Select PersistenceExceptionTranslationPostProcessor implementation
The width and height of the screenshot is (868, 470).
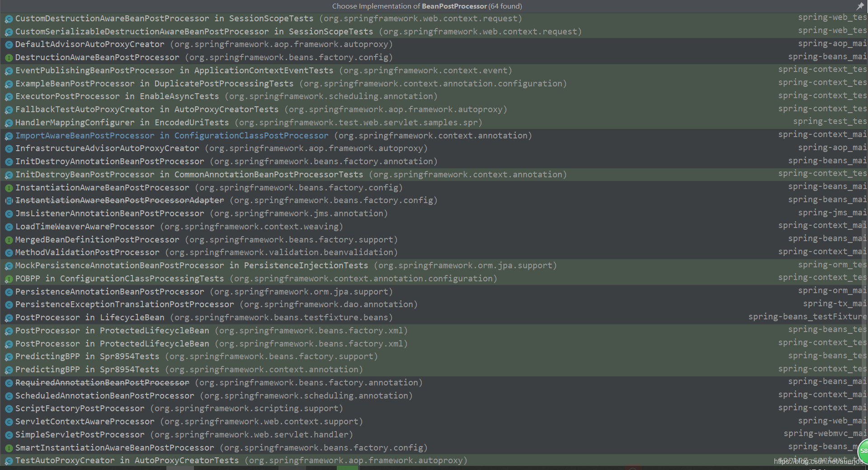coord(434,304)
